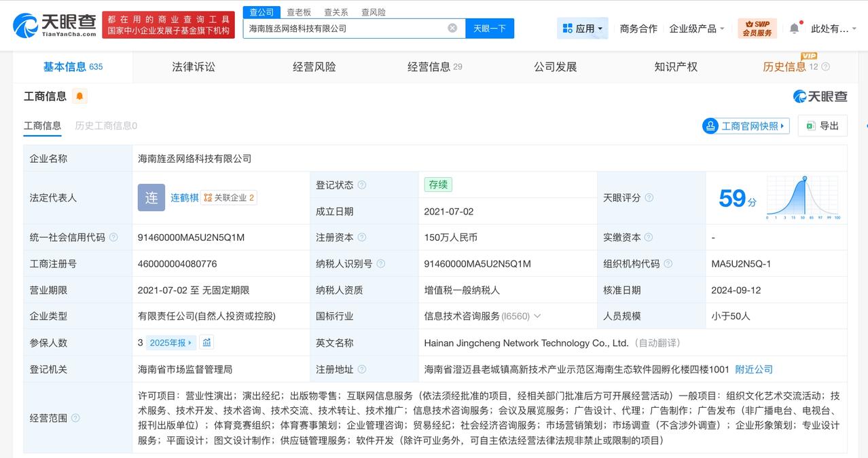Click help icon next to 注册地址
This screenshot has width=868, height=458.
click(362, 369)
